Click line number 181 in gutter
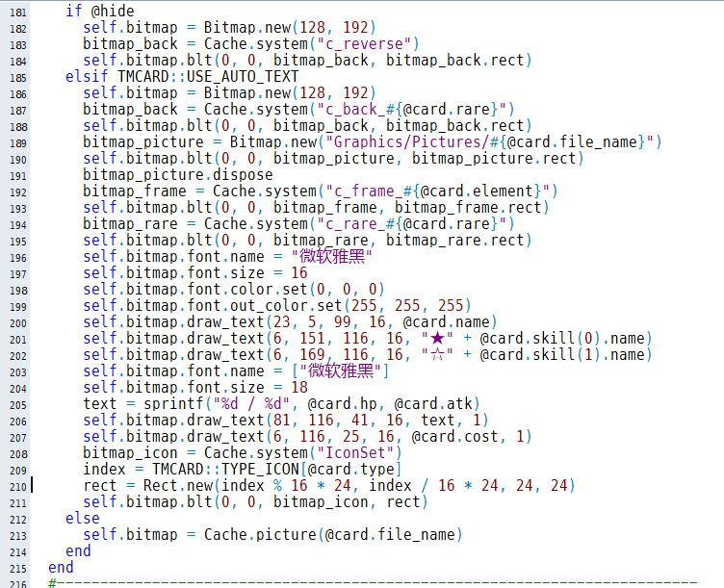The height and width of the screenshot is (588, 724). pos(18,12)
